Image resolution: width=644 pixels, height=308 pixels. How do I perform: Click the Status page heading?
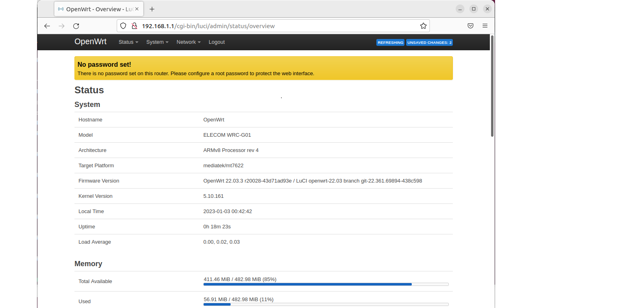point(89,90)
